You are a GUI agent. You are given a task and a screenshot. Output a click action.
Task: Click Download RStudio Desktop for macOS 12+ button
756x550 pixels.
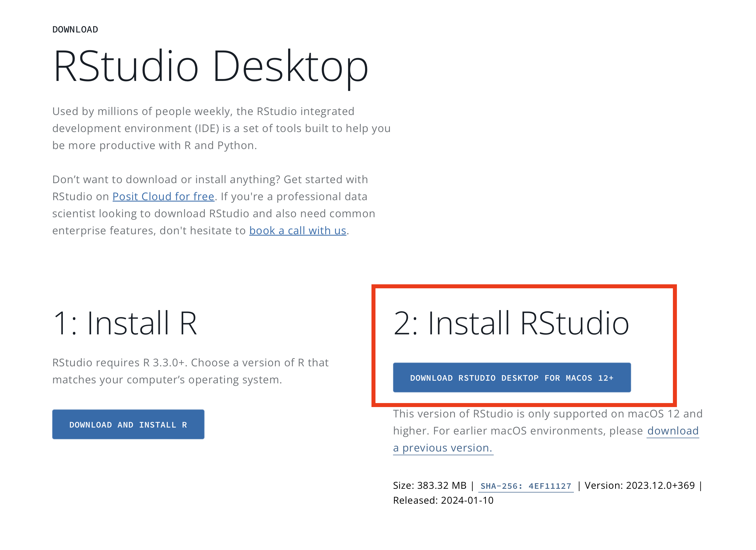(512, 378)
